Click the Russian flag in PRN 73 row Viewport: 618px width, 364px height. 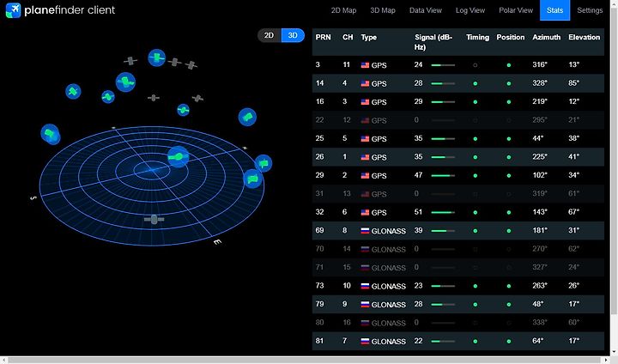coord(365,286)
